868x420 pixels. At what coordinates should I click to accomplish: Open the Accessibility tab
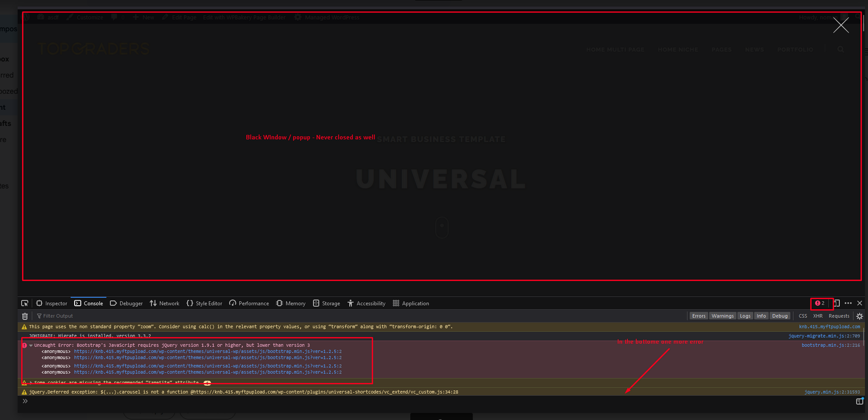pos(366,303)
